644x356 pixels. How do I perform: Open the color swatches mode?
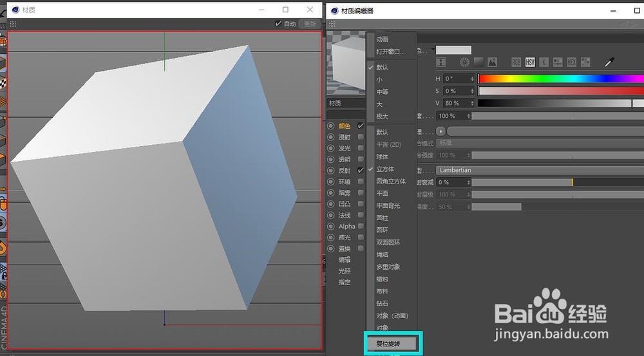click(x=585, y=62)
